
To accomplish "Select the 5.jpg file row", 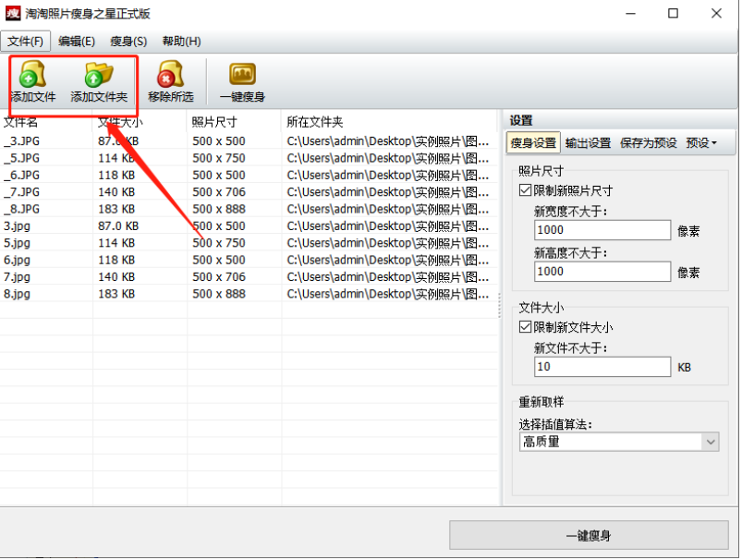I will point(249,243).
